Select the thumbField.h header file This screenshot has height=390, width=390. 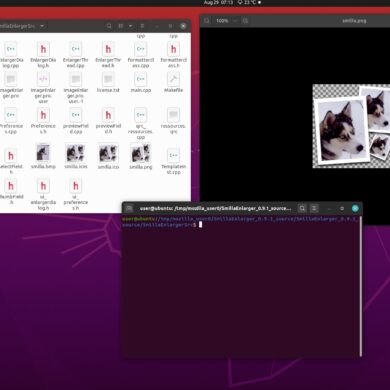10,192
